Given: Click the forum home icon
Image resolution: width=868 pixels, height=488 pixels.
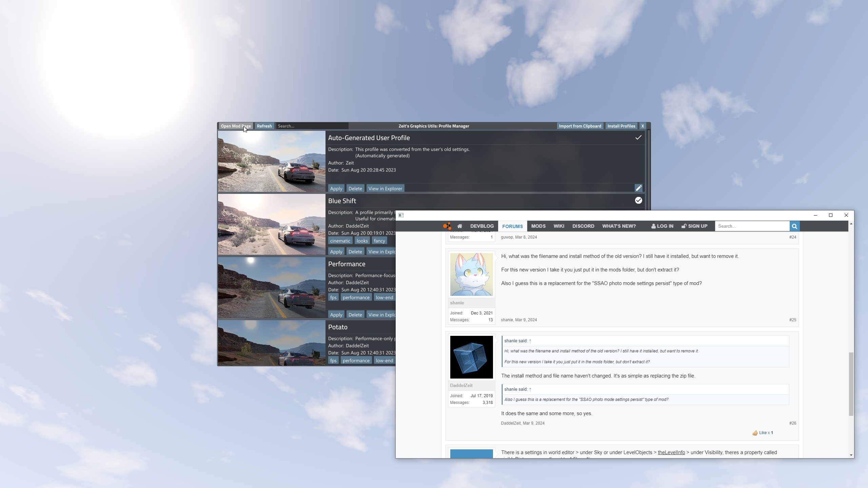Looking at the screenshot, I should (x=460, y=226).
